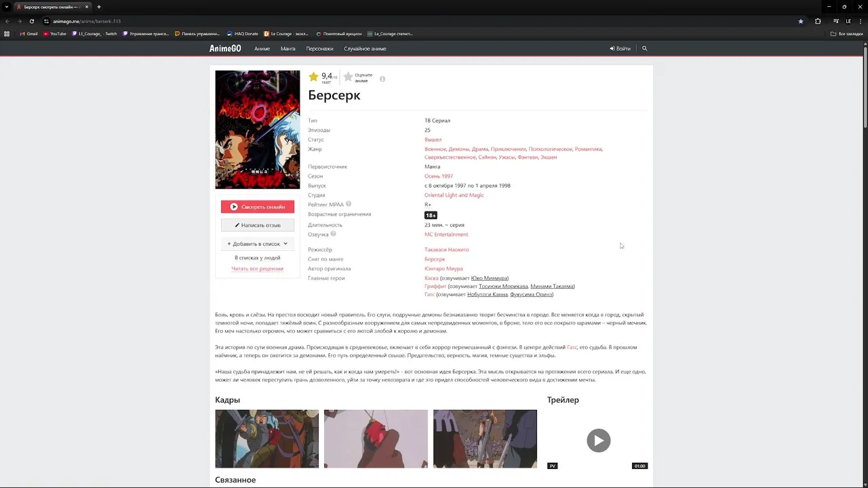Open the Военное genre link

point(435,149)
